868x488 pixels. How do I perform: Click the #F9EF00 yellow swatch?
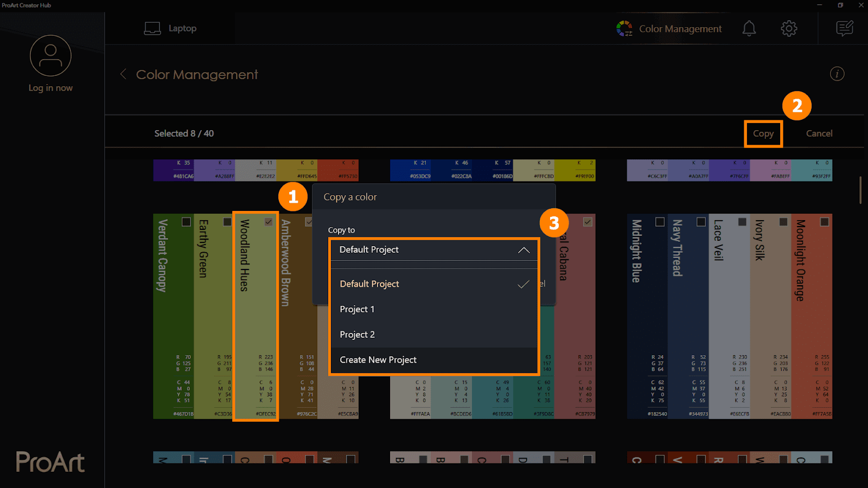(575, 170)
